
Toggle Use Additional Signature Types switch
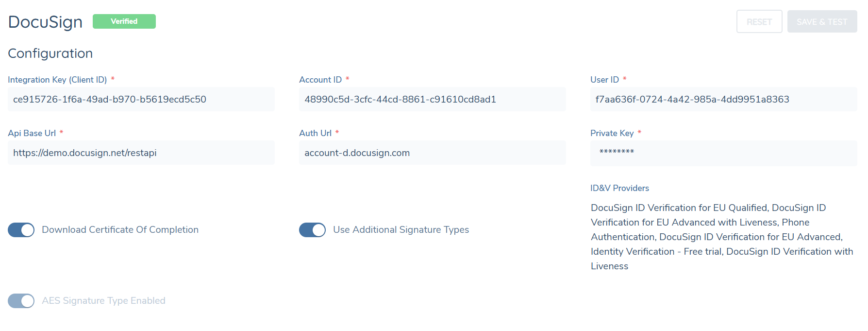pyautogui.click(x=313, y=230)
